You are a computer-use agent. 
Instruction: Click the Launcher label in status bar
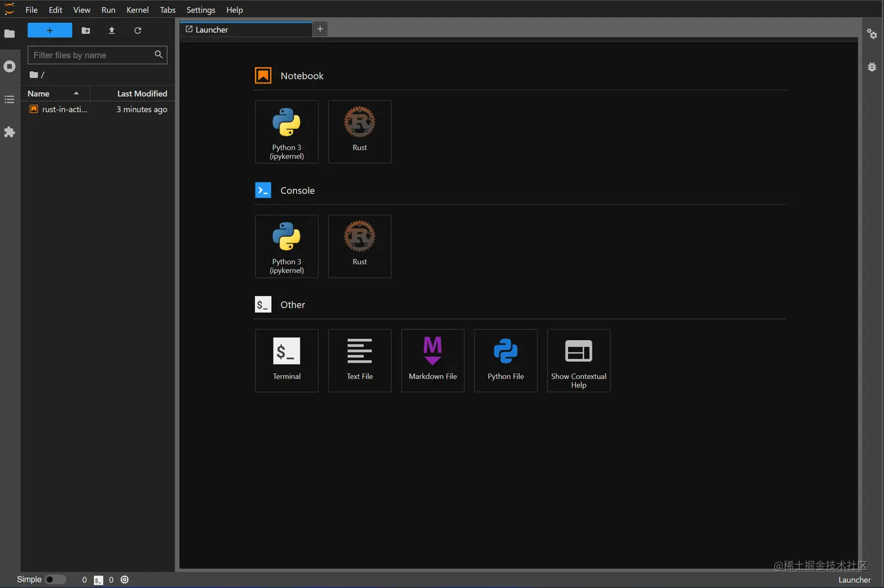pyautogui.click(x=854, y=580)
